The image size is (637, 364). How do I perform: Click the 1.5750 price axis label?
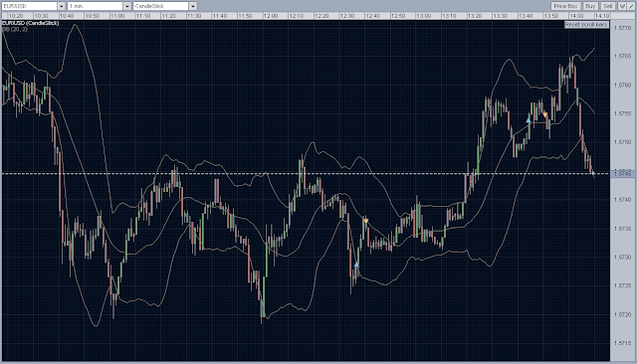[x=622, y=142]
